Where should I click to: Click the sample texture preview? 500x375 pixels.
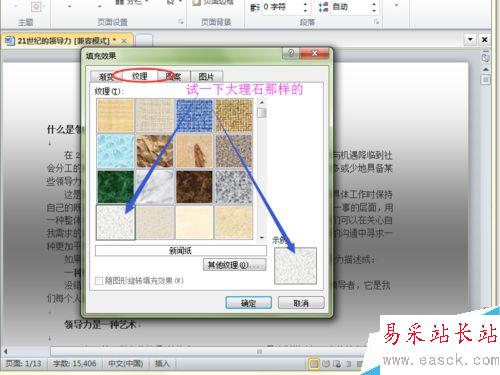click(x=295, y=266)
